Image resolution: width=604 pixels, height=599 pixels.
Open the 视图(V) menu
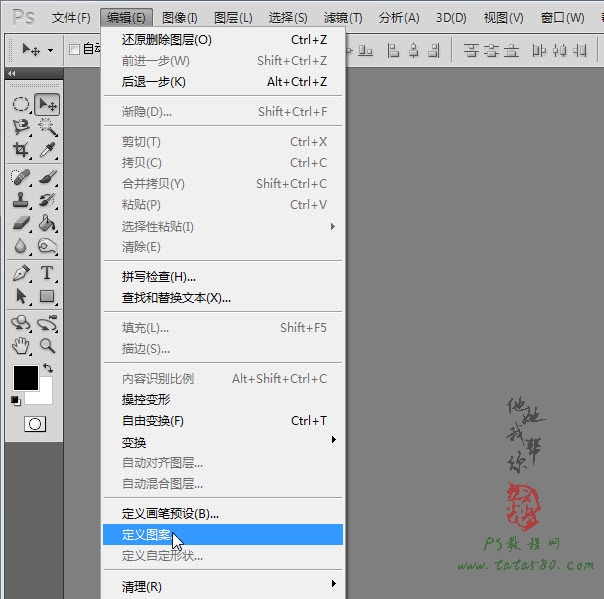tap(503, 18)
